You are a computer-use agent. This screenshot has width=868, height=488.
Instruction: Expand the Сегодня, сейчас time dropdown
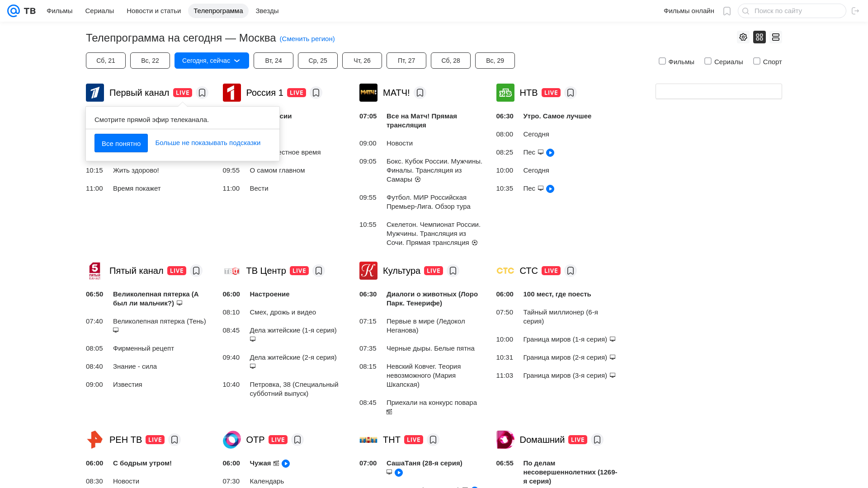click(212, 61)
